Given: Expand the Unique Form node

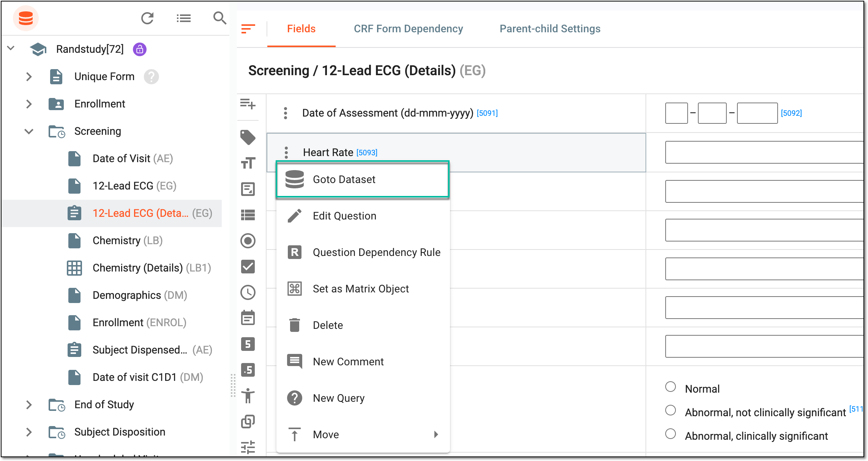Looking at the screenshot, I should pos(29,77).
